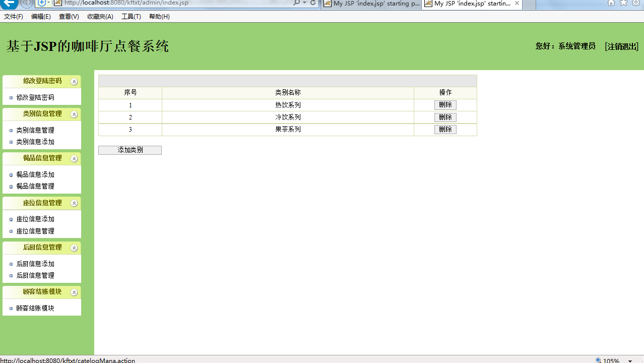Click the 果茶系列 cell in table
Screen dimensions: 644x363
tap(288, 130)
